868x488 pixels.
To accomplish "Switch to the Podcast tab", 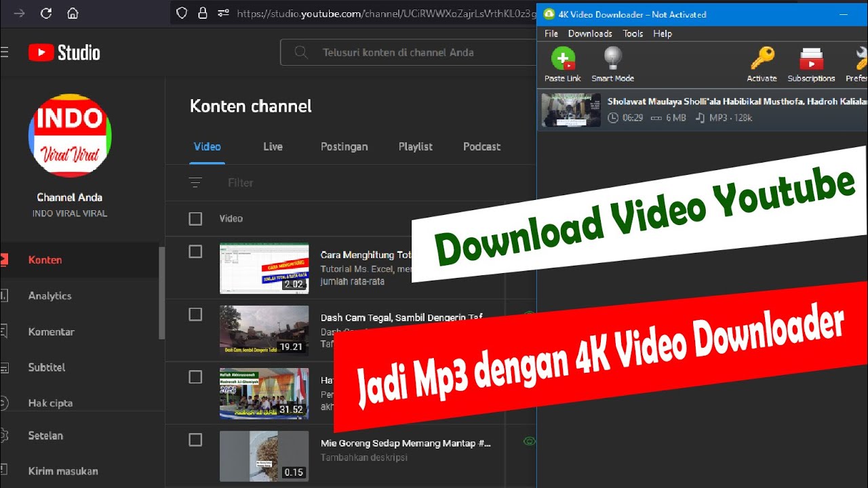I will [x=482, y=146].
